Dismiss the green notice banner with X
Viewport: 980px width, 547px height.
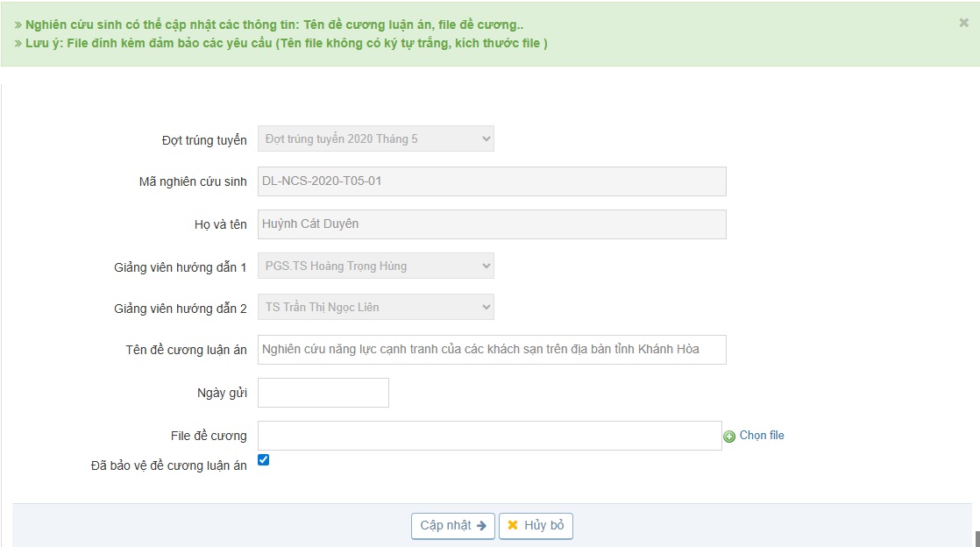click(x=963, y=24)
